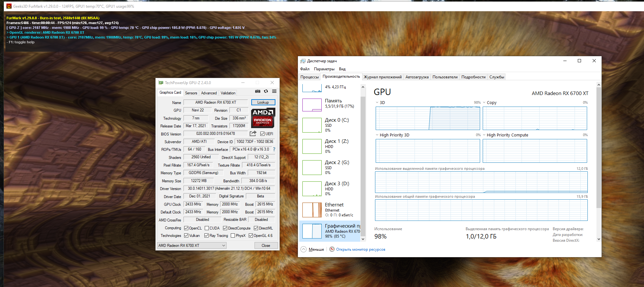Click the GPU-Z title bar app icon
Viewport: 644px width, 287px height.
pyautogui.click(x=161, y=83)
